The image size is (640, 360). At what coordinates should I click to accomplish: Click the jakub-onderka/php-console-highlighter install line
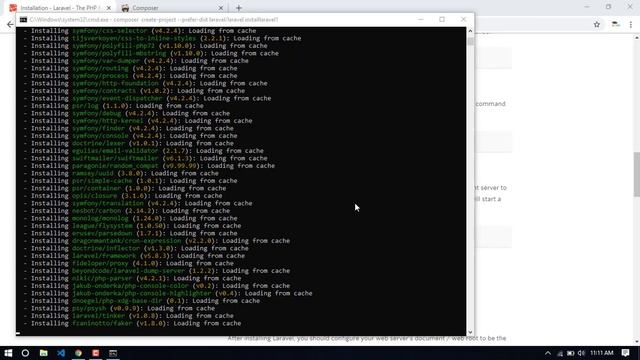[x=168, y=293]
